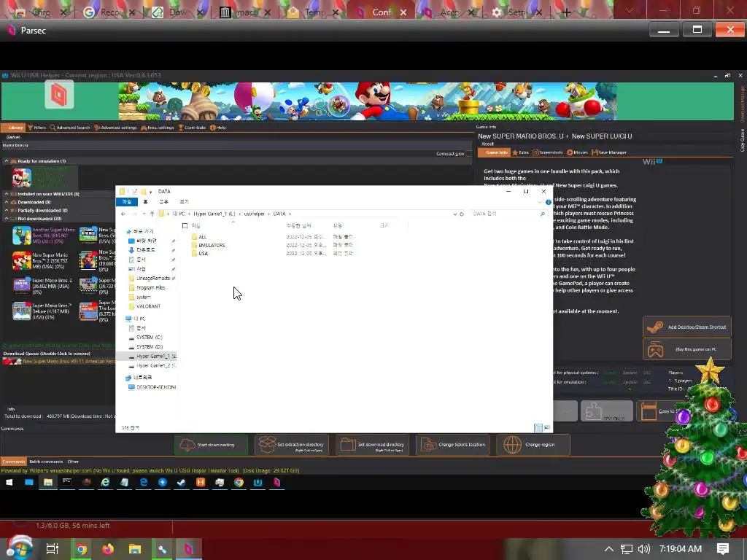Click Set extraction directory button
This screenshot has height=560, width=747.
292,445
